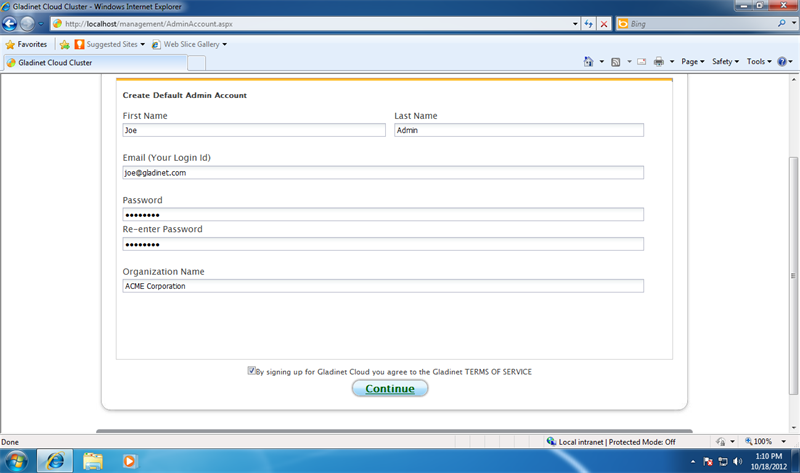Open Windows Media Player taskbar icon
This screenshot has width=800, height=473.
[129, 461]
